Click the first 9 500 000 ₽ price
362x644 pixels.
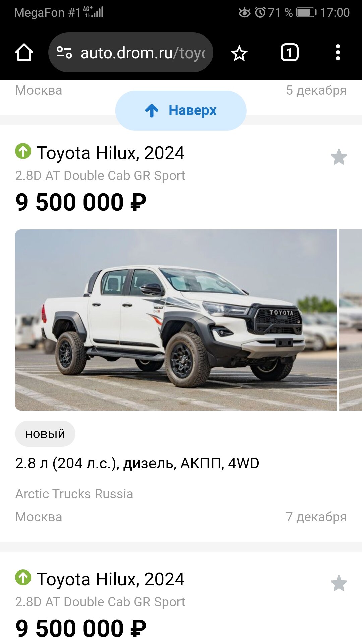point(81,202)
